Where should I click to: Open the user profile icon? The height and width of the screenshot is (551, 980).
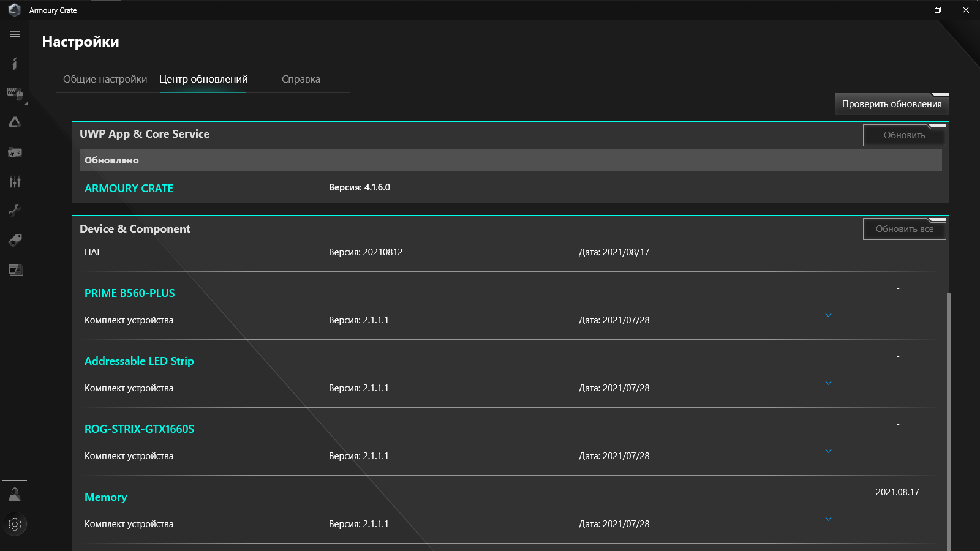(x=15, y=495)
